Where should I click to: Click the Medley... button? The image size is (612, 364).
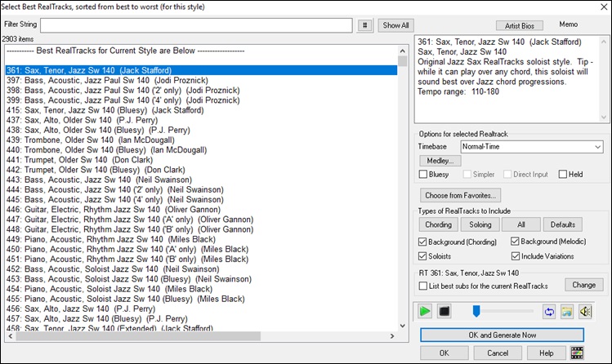click(x=440, y=161)
